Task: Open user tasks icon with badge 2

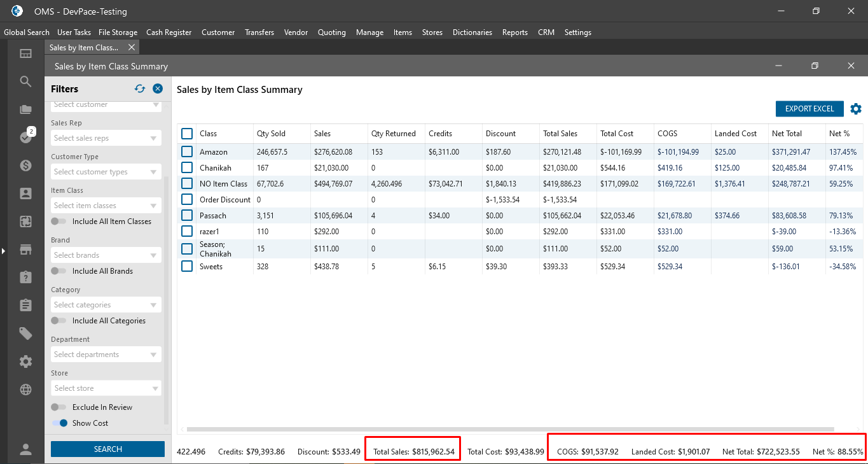Action: point(26,137)
